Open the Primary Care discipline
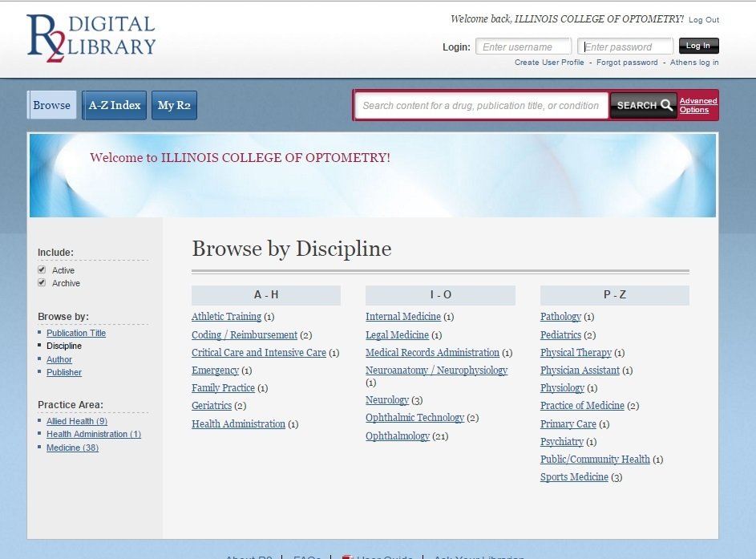756x559 pixels. point(568,424)
